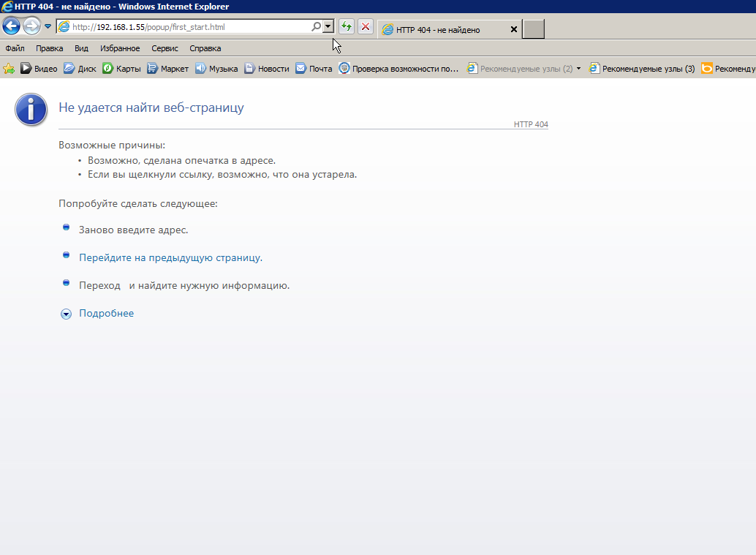Image resolution: width=756 pixels, height=555 pixels.
Task: Open a new blank tab
Action: pos(533,29)
